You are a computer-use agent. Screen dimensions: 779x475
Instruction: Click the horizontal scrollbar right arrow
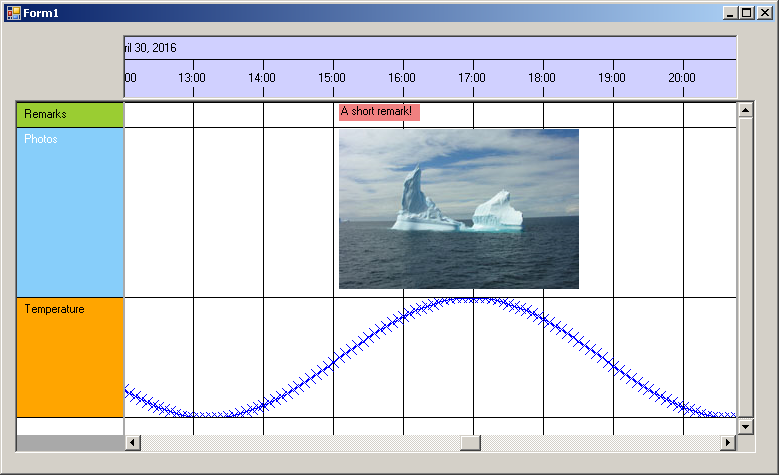(x=728, y=443)
